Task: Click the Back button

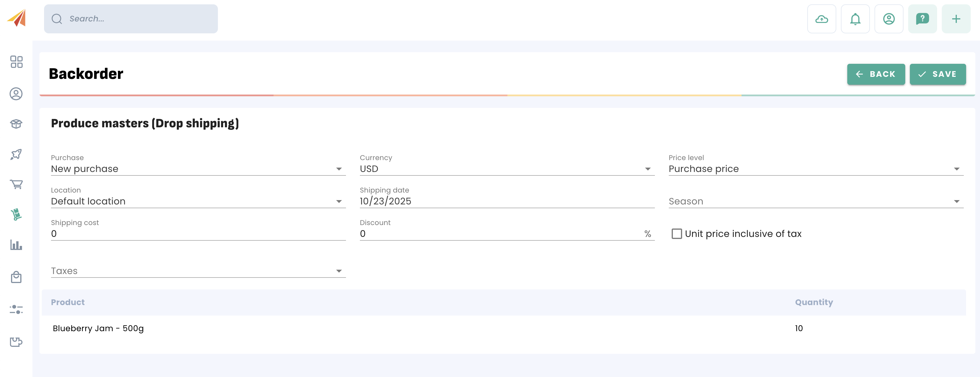Action: click(x=876, y=74)
